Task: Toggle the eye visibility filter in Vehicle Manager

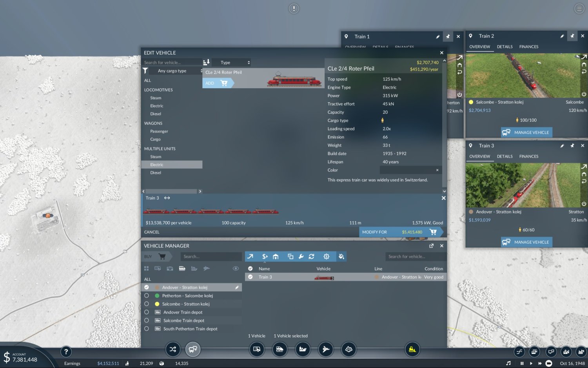Action: pyautogui.click(x=236, y=268)
